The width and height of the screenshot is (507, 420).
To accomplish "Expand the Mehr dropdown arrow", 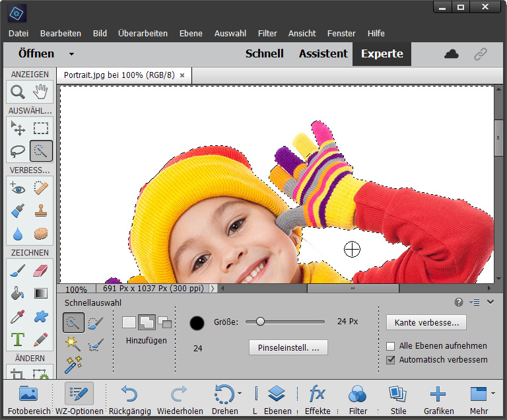I will pos(493,394).
